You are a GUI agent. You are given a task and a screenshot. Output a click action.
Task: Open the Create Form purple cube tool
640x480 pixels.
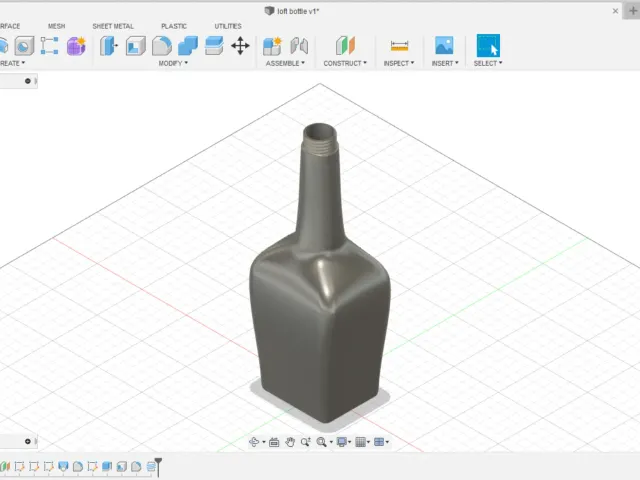point(76,46)
